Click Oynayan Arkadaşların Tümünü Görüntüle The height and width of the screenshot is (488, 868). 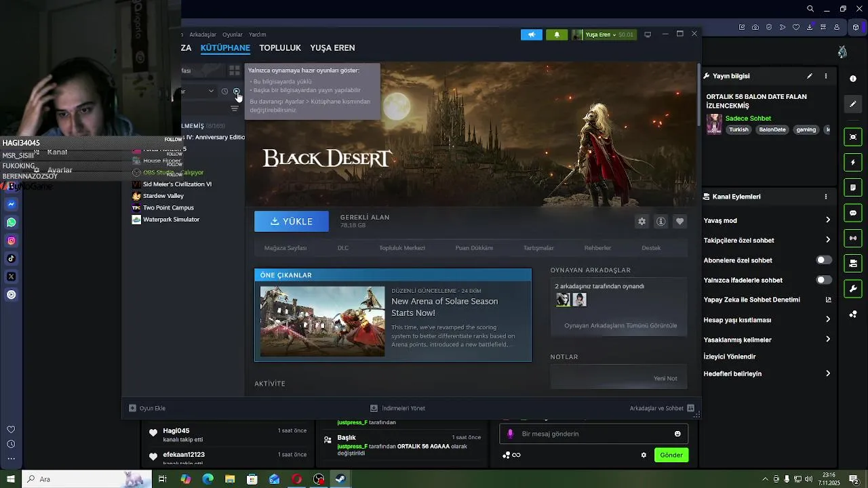click(x=620, y=325)
